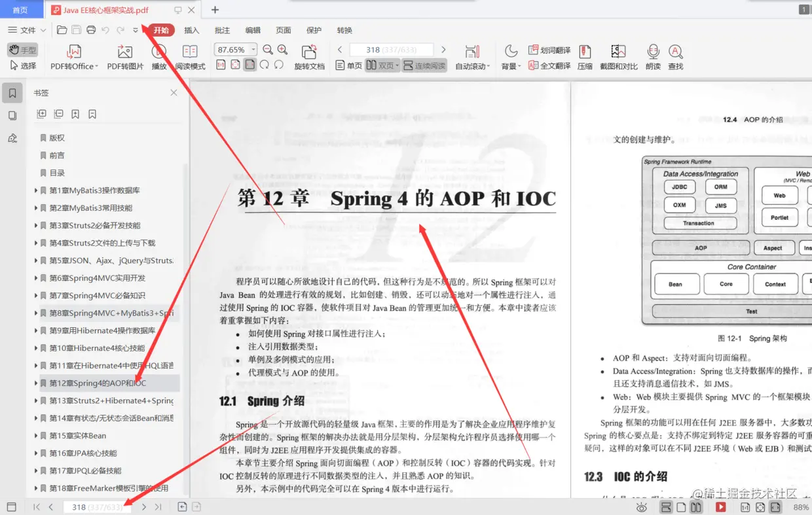Viewport: 812px width, 515px height.
Task: Click collapse all bookmarks icon
Action: pyautogui.click(x=58, y=114)
